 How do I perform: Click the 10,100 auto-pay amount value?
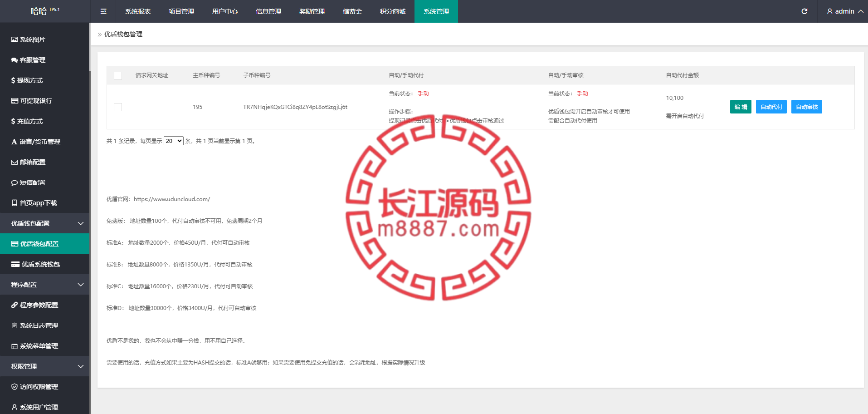[x=675, y=98]
